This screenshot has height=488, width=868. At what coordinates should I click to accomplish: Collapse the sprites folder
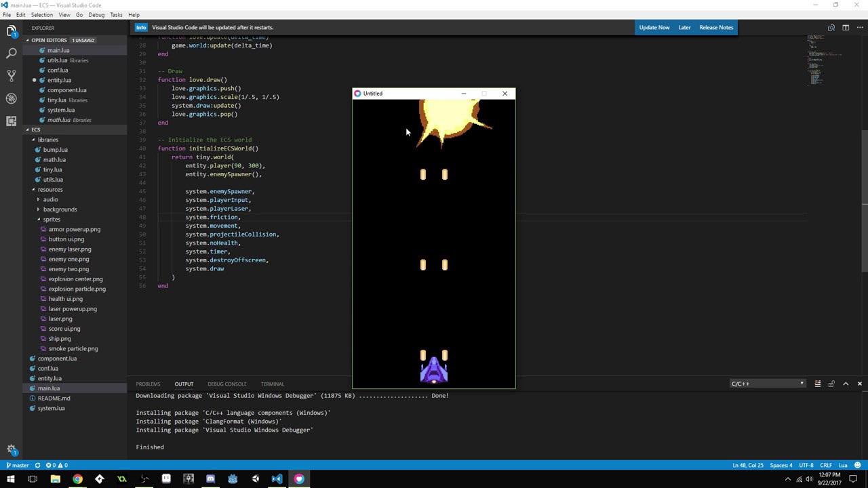[x=75, y=220]
